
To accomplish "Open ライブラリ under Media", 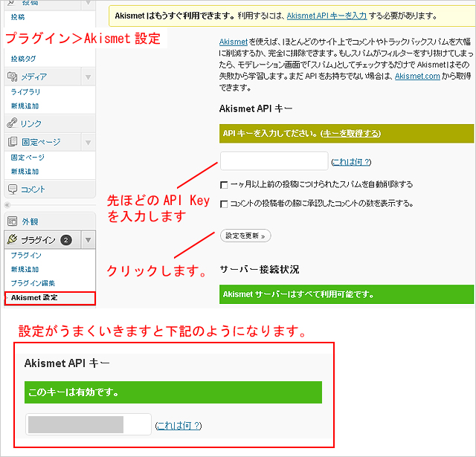I will coord(25,92).
